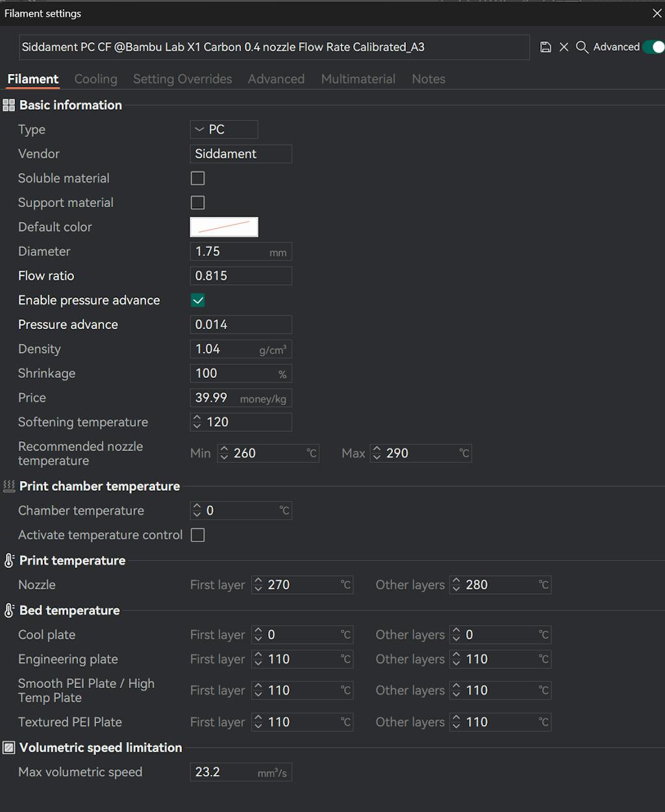Open the filament preset name dropdown
The height and width of the screenshot is (812, 665).
(x=274, y=47)
